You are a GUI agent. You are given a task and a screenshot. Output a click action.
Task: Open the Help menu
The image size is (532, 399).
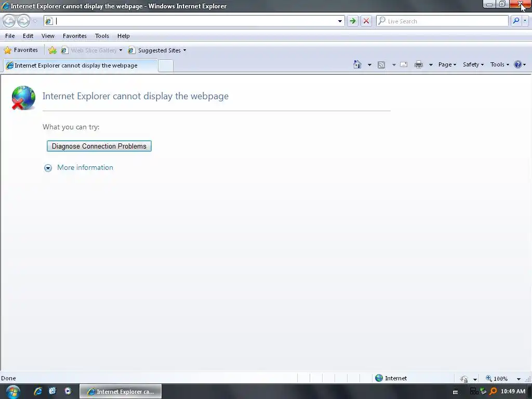click(124, 36)
